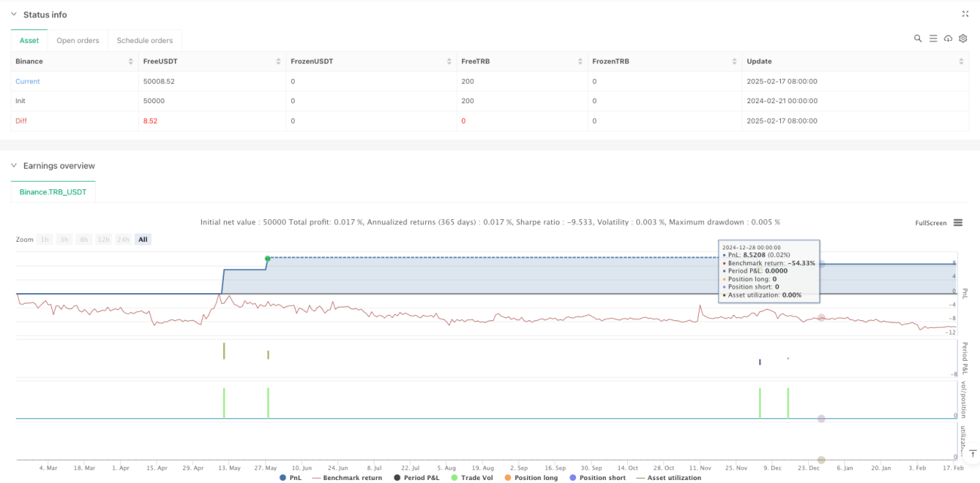980x483 pixels.
Task: Toggle Asset utilization in the legend
Action: tap(669, 478)
